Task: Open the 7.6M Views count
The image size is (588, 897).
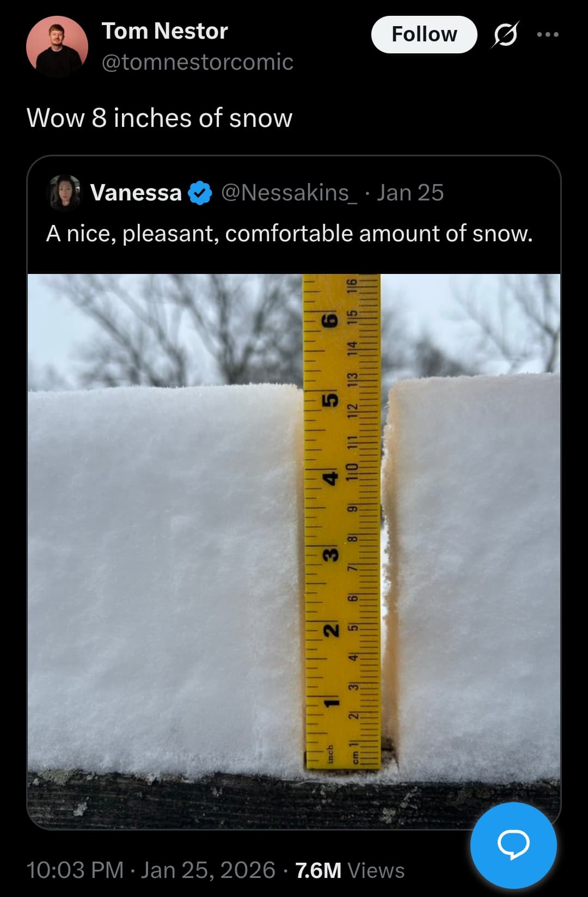Action: coord(350,870)
